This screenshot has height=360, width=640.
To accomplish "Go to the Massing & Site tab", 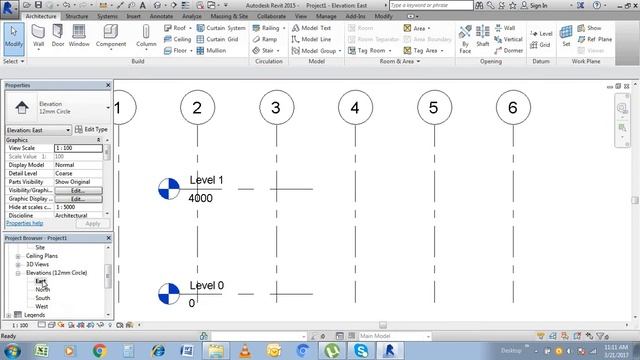I will tap(229, 16).
